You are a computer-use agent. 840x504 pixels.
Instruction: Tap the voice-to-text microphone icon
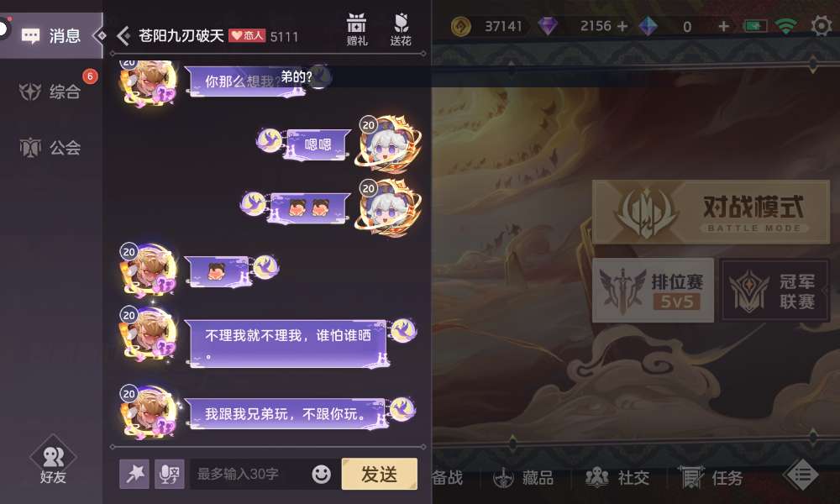click(x=170, y=474)
